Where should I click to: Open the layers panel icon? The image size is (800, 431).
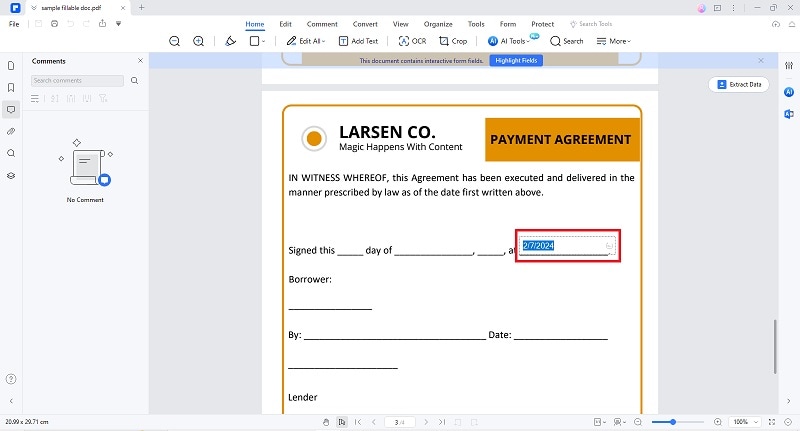11,175
